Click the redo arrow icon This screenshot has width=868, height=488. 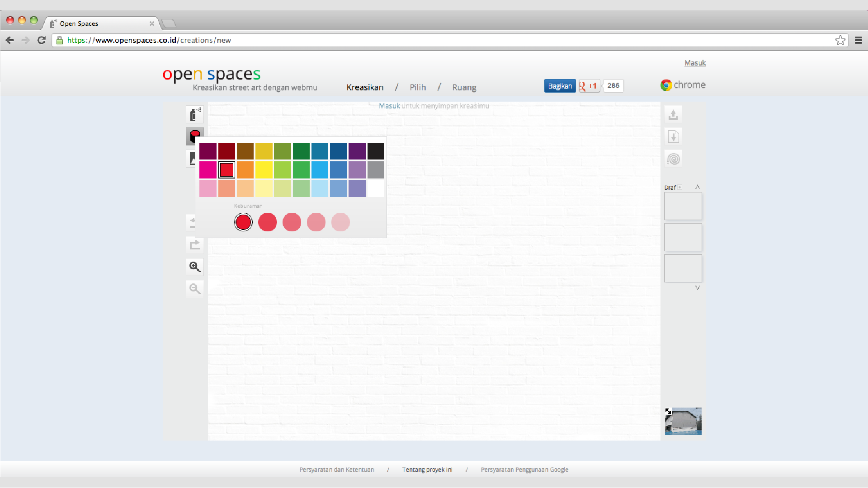[x=195, y=245]
